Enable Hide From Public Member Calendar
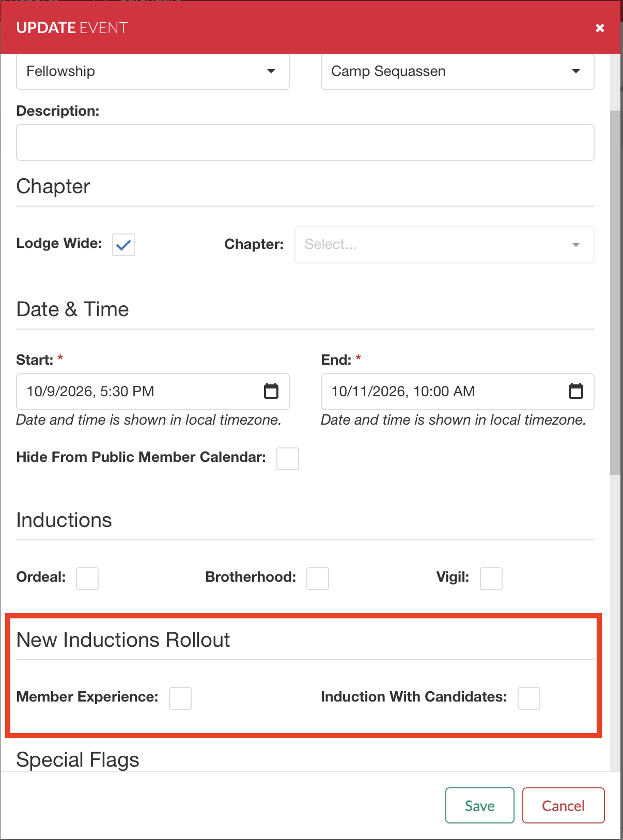Viewport: 623px width, 840px height. point(287,459)
